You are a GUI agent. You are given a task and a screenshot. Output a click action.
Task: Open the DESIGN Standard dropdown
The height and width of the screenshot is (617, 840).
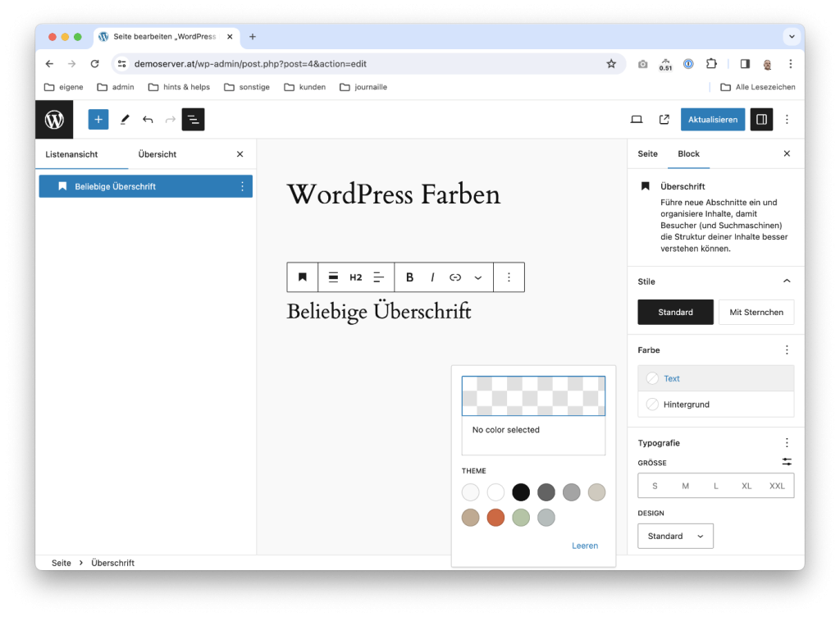(x=676, y=536)
